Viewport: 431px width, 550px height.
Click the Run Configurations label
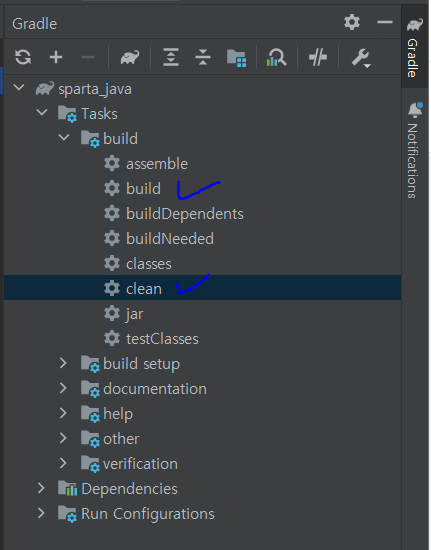[x=148, y=514]
